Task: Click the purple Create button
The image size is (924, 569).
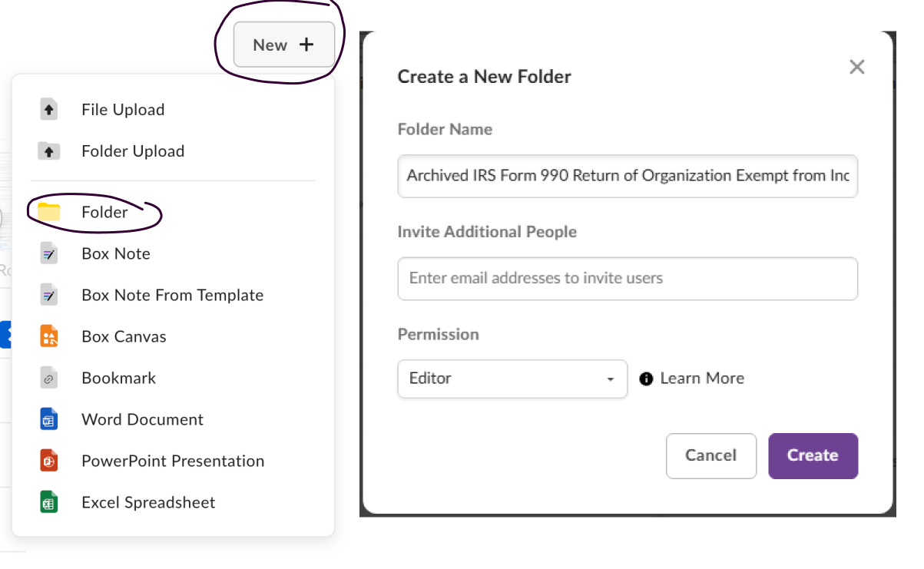Action: click(x=813, y=456)
